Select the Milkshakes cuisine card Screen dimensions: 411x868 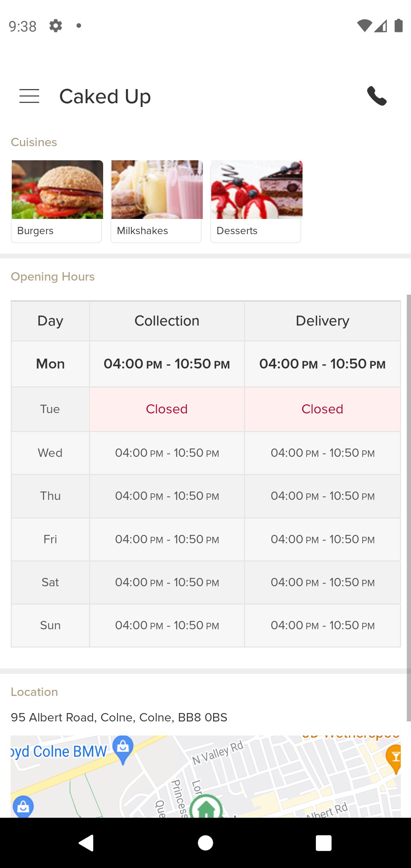(x=156, y=201)
